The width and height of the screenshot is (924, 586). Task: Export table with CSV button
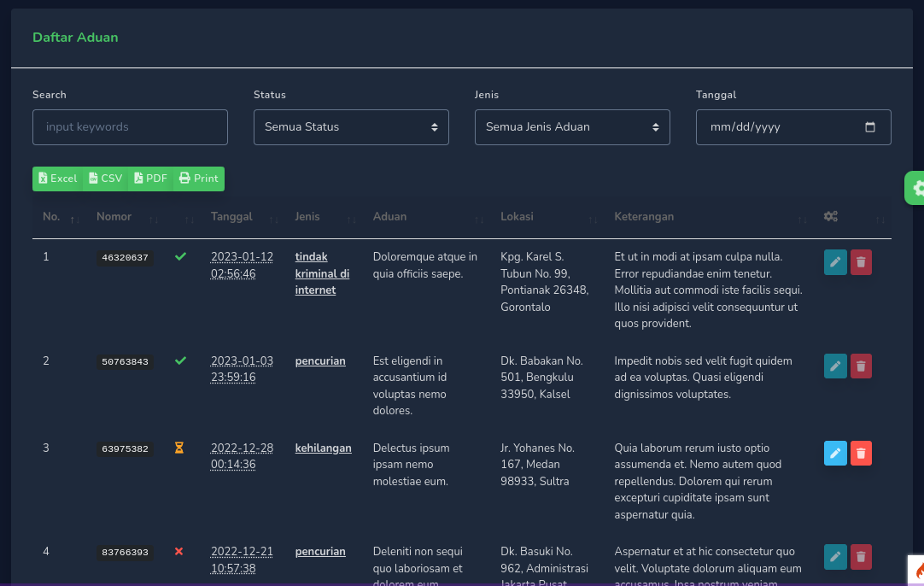(106, 179)
